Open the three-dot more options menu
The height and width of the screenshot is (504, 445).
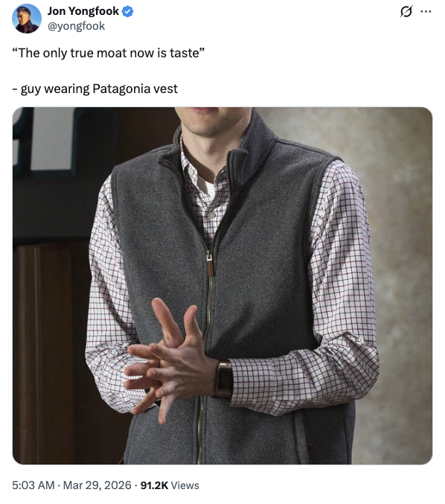pyautogui.click(x=426, y=12)
